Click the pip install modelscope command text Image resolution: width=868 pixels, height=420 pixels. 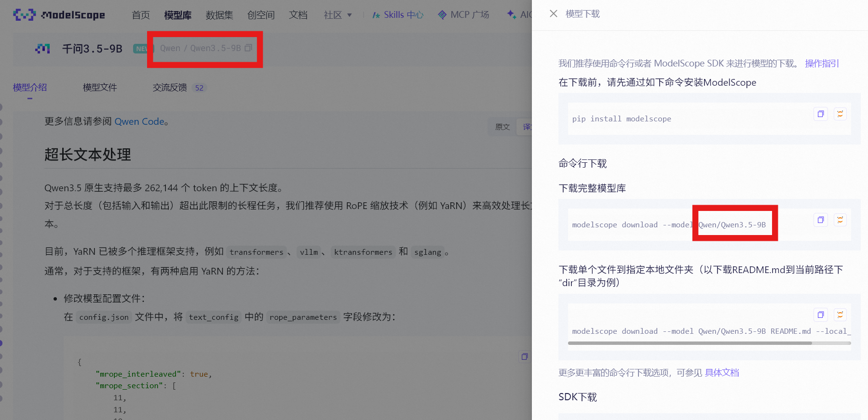pos(622,119)
